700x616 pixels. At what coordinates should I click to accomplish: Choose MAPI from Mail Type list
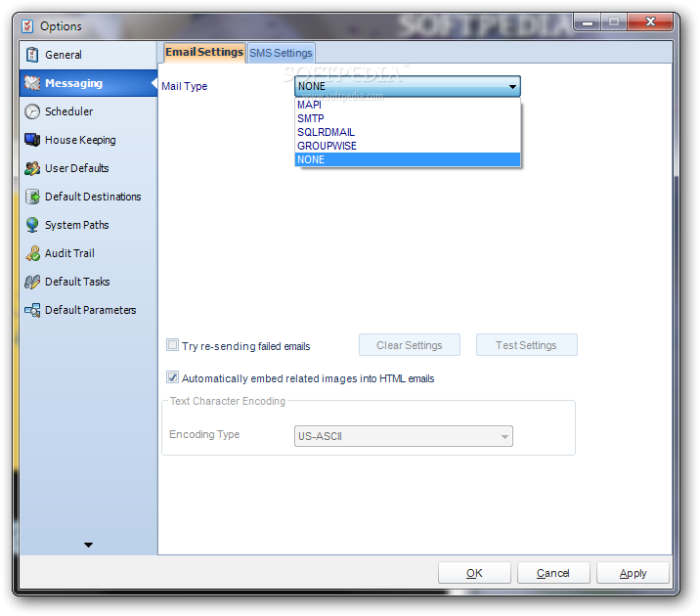click(x=407, y=105)
